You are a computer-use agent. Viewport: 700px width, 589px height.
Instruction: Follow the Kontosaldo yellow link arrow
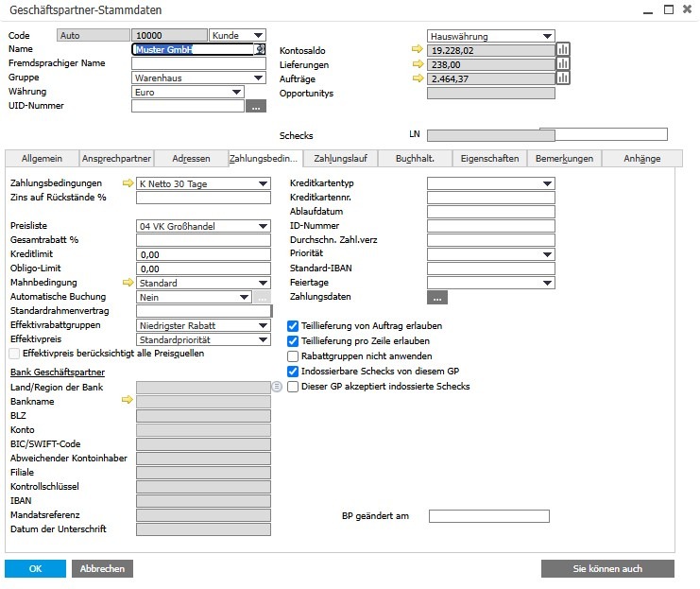(x=418, y=49)
